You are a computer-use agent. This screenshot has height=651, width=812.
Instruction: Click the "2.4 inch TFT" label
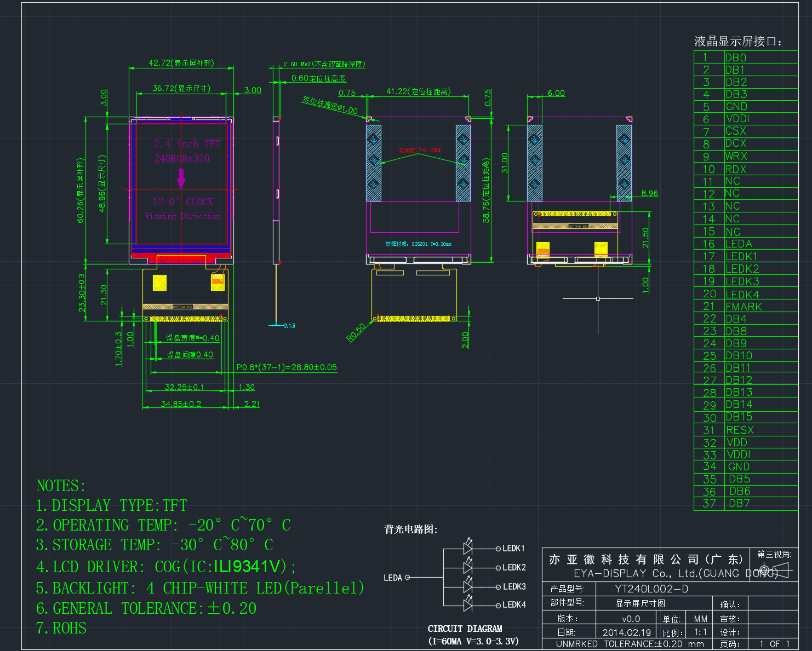[187, 144]
